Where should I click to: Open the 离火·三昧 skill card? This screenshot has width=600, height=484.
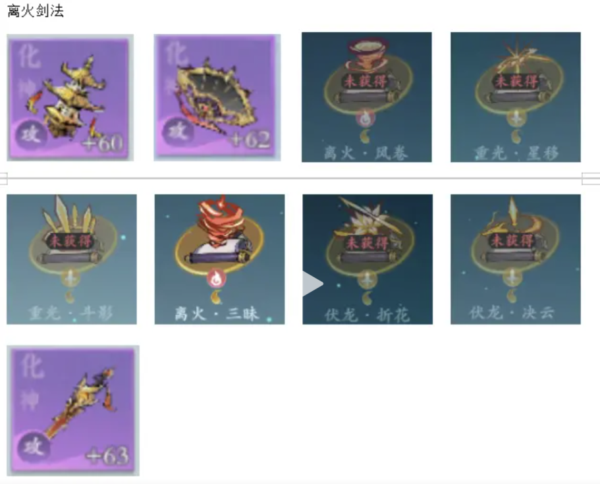point(220,259)
